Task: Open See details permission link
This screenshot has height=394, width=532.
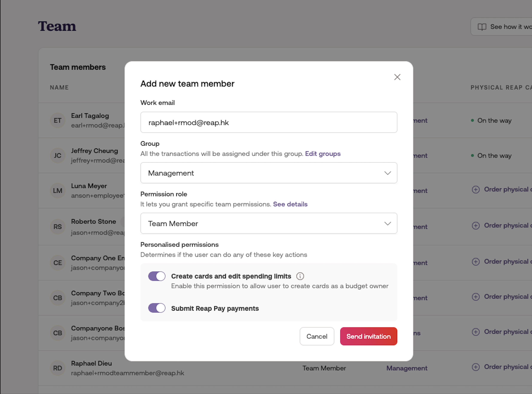Action: (x=290, y=204)
